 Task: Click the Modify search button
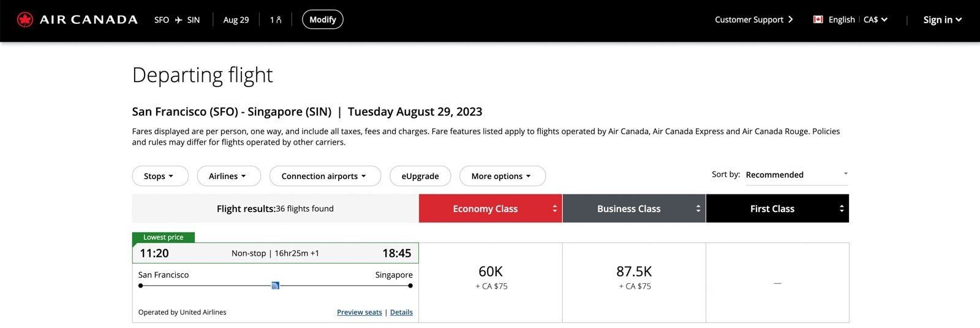pos(323,20)
